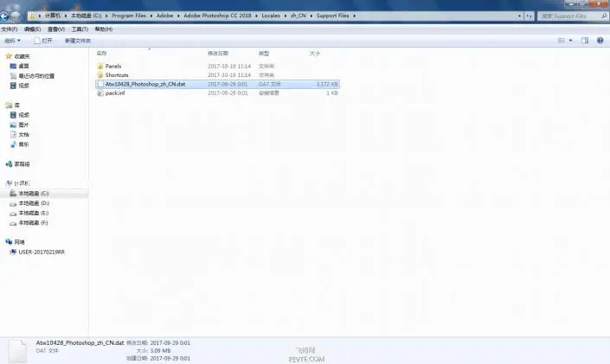
Task: Click Adobe in the address path
Action: 164,16
